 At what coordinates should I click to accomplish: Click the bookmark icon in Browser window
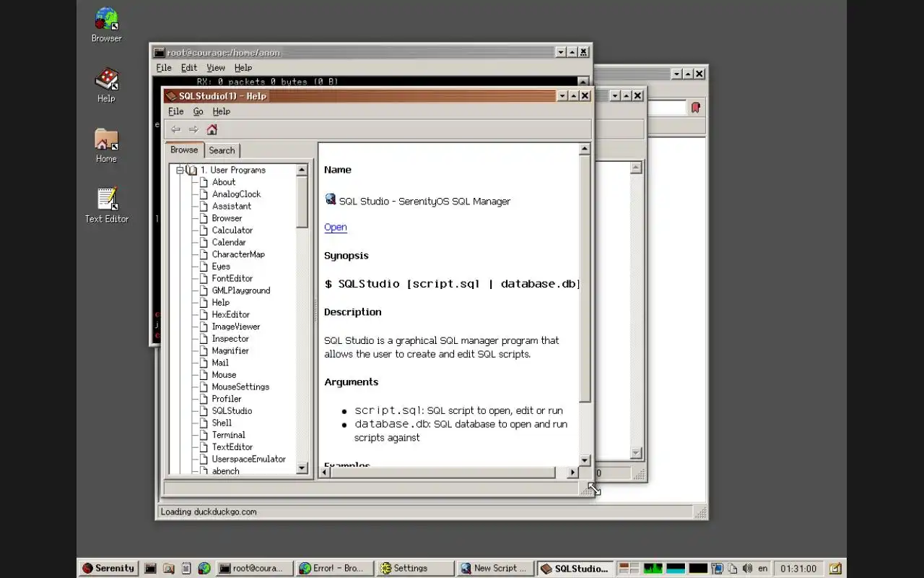(x=695, y=108)
